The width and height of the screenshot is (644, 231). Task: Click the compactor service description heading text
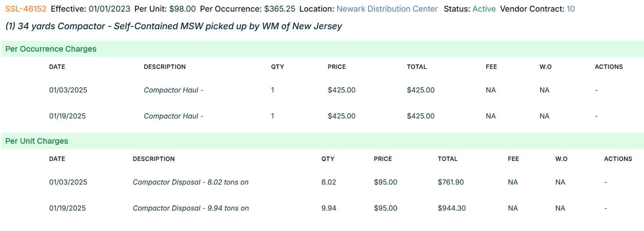point(174,26)
